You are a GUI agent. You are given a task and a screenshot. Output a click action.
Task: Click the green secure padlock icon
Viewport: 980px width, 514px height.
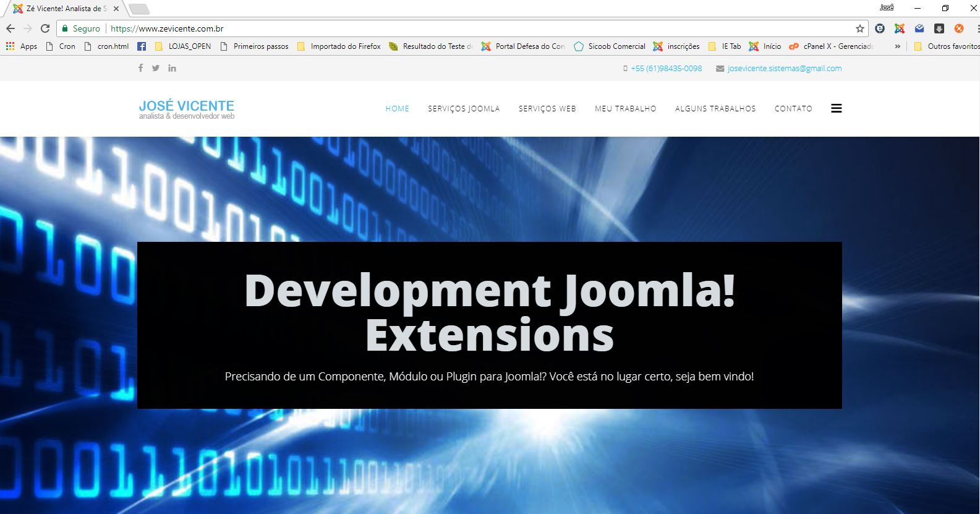tap(65, 28)
